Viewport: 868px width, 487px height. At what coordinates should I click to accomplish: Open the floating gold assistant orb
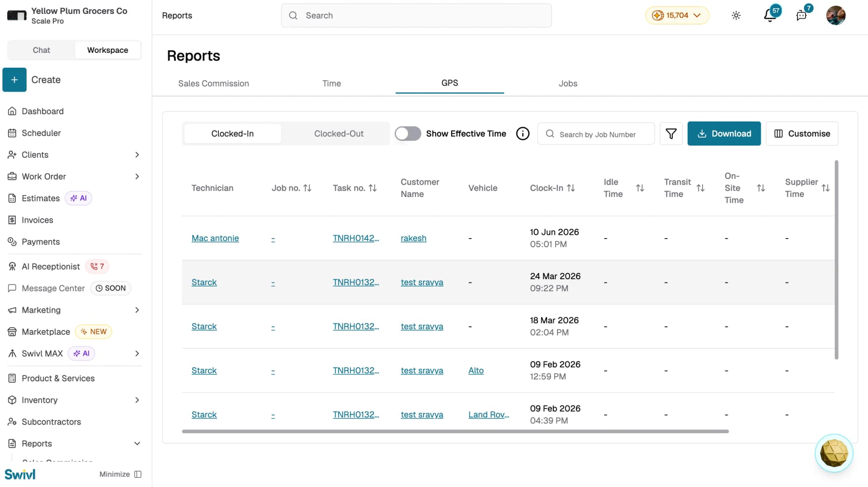[834, 453]
